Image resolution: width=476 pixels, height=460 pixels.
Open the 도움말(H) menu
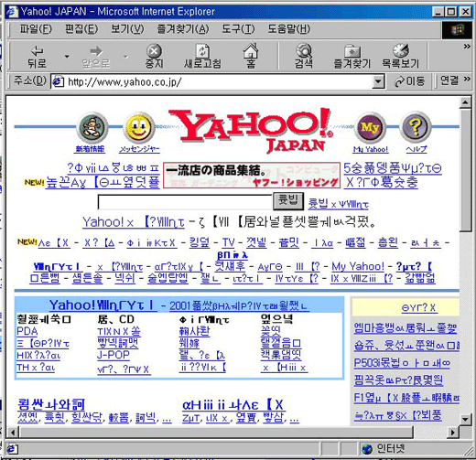(x=288, y=29)
